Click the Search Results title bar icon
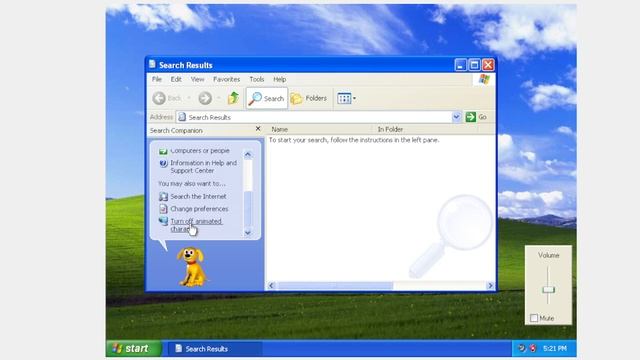Viewport: 640px width, 360px height. 153,64
